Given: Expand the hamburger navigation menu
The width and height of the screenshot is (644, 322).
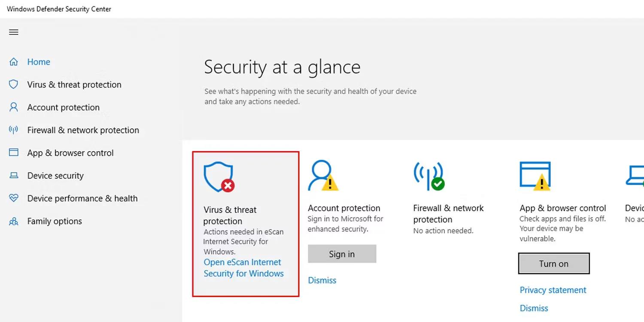Looking at the screenshot, I should (14, 32).
